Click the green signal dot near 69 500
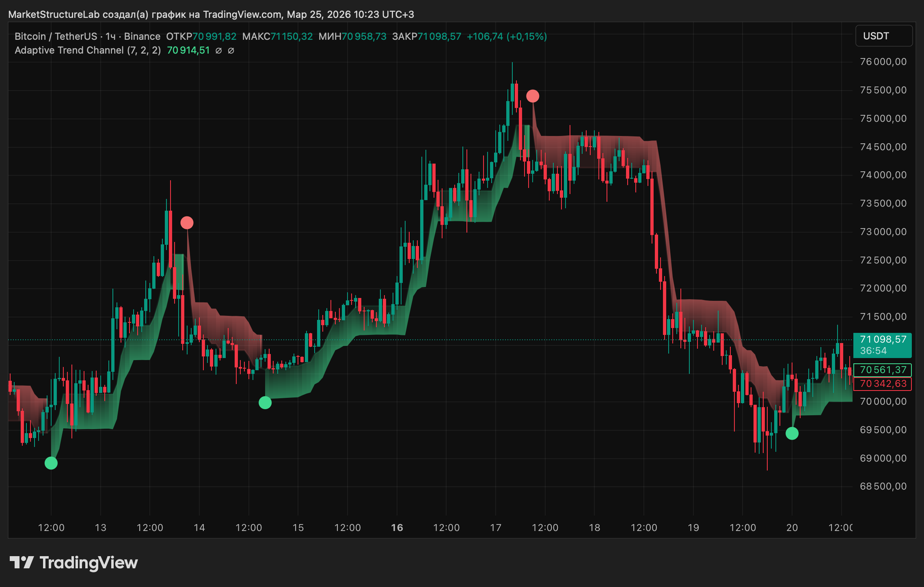 coord(792,434)
